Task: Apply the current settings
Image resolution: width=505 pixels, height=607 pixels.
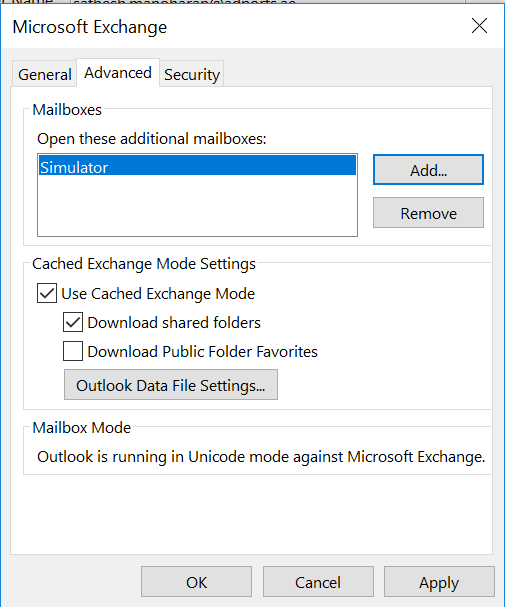Action: [439, 582]
